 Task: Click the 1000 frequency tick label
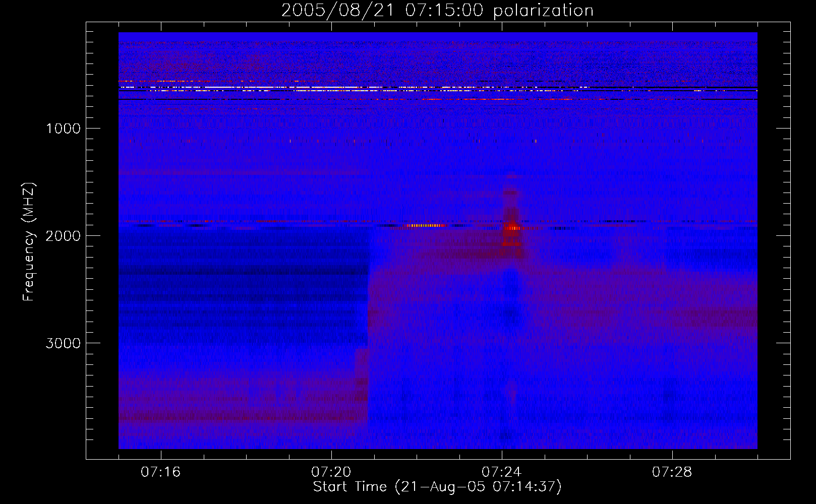pyautogui.click(x=63, y=129)
